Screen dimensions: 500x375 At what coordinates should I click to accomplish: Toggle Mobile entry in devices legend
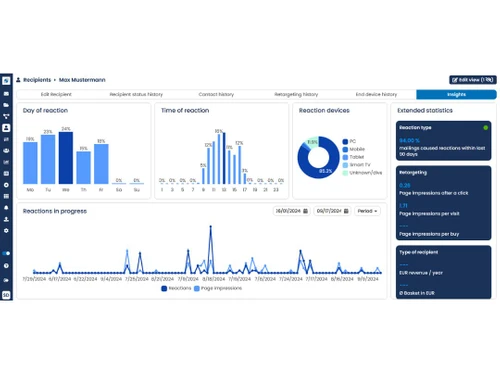coord(354,149)
